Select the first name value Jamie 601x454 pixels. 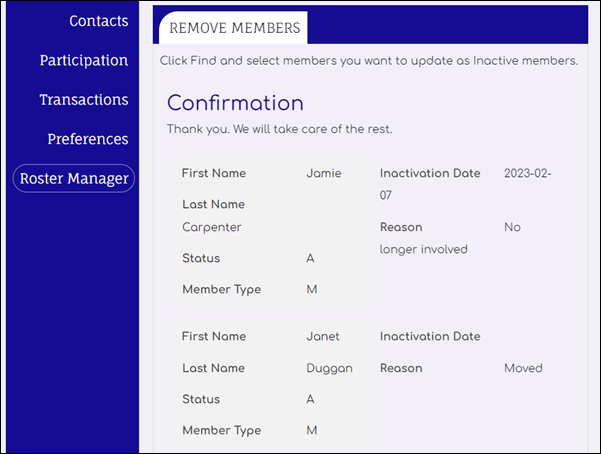pos(323,173)
